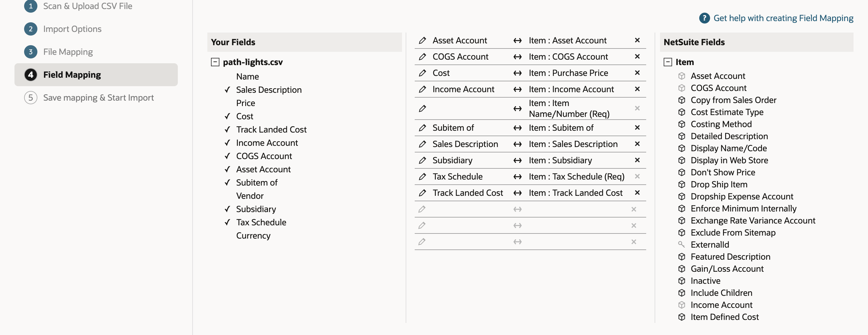The image size is (868, 335).
Task: Delete the Subsidiary mapping row
Action: [x=637, y=160]
